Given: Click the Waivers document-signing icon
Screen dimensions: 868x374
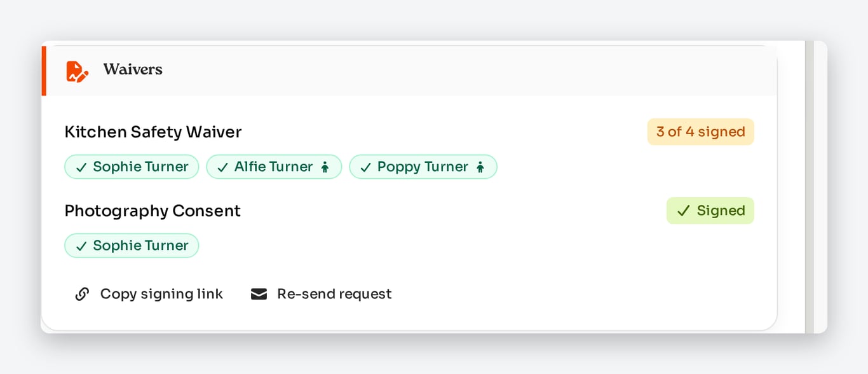Looking at the screenshot, I should [x=77, y=71].
